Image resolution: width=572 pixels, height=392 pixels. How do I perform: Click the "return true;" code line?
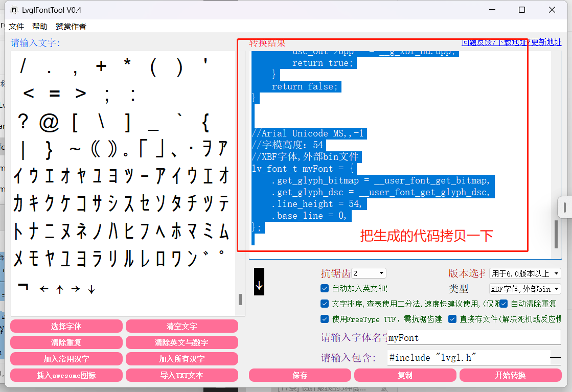(323, 63)
